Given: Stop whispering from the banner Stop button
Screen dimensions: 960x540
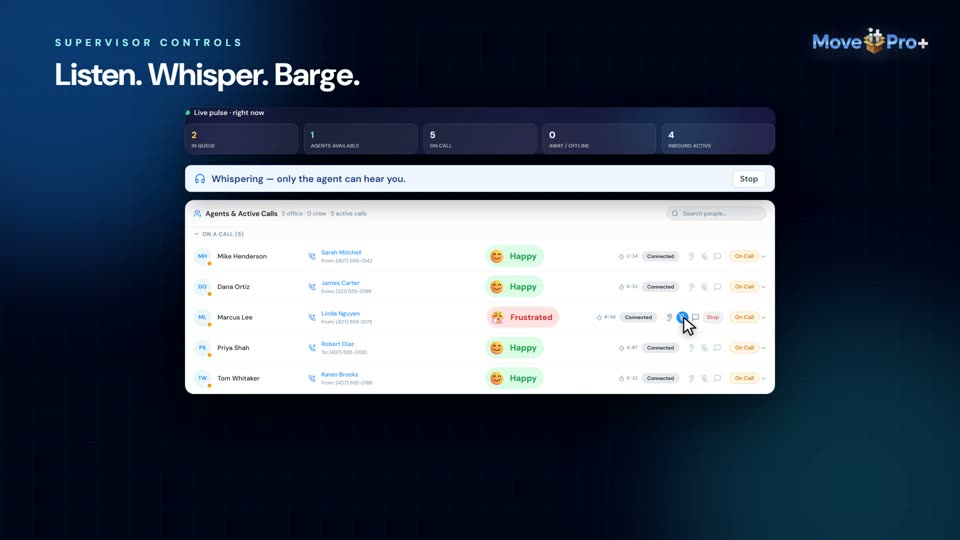Looking at the screenshot, I should pos(748,179).
